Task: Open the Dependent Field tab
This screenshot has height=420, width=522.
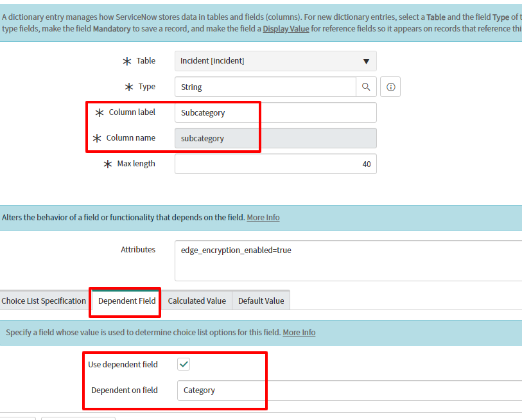Action: point(125,300)
